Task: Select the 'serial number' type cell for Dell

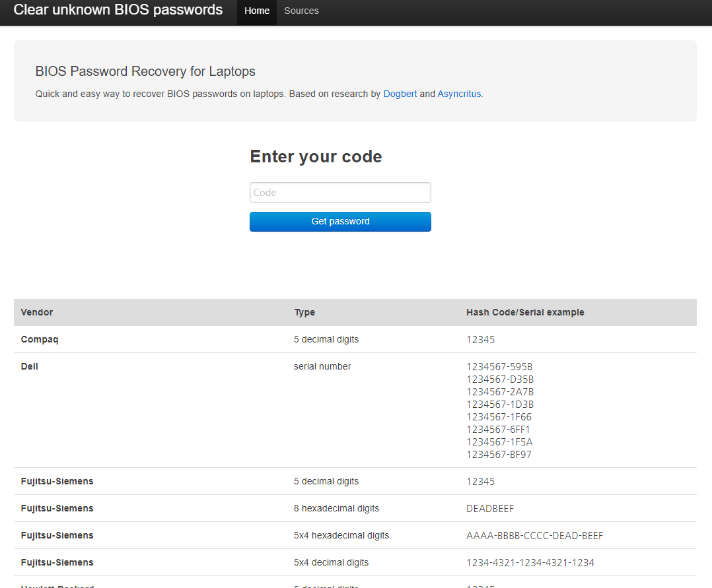Action: coord(322,367)
